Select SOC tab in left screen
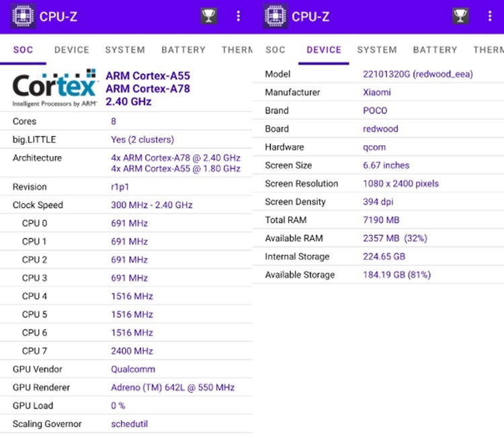 (x=23, y=50)
